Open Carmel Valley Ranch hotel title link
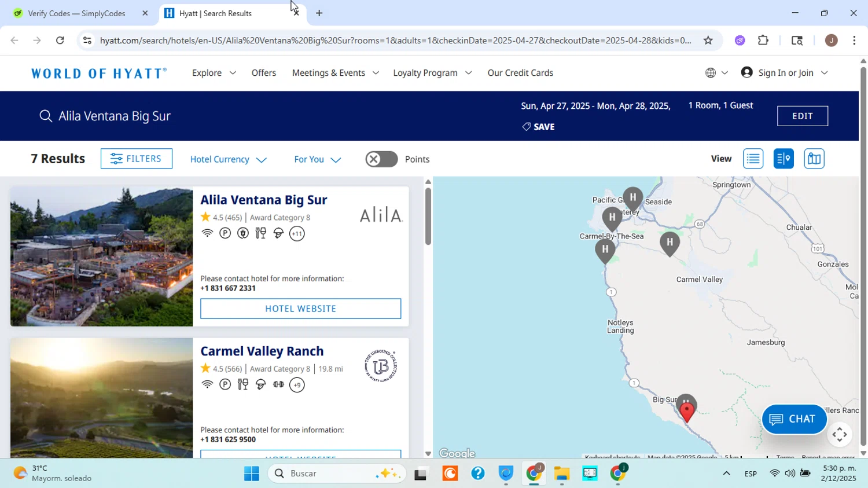This screenshot has width=868, height=488. click(x=262, y=351)
